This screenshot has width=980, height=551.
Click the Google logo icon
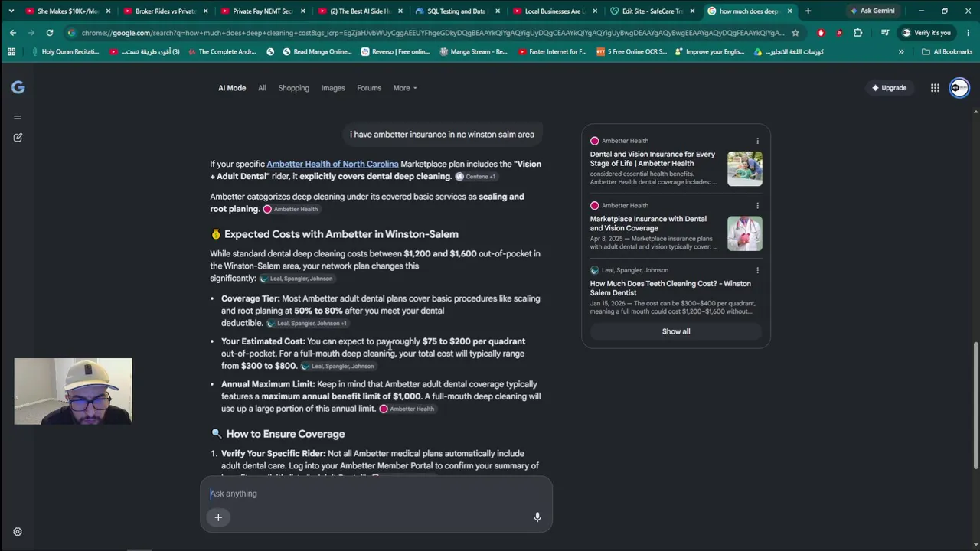(x=18, y=88)
